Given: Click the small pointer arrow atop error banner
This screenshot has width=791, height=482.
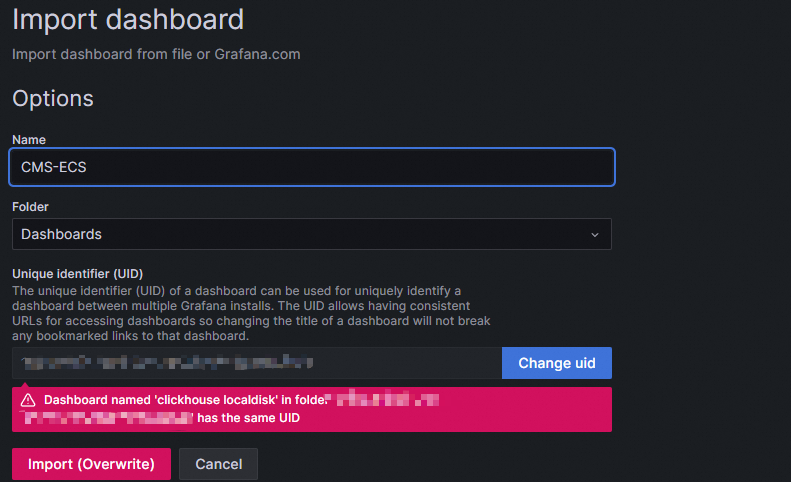Looking at the screenshot, I should pos(27,384).
